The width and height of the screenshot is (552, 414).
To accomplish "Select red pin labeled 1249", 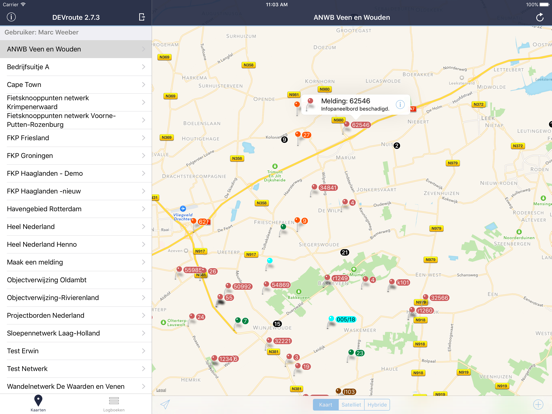I will tap(337, 278).
